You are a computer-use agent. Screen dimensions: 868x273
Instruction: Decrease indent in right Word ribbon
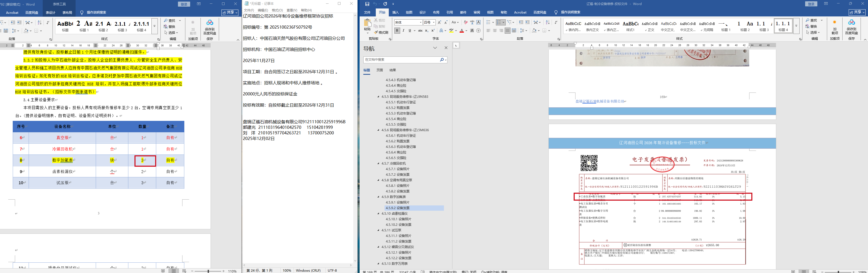click(x=521, y=22)
